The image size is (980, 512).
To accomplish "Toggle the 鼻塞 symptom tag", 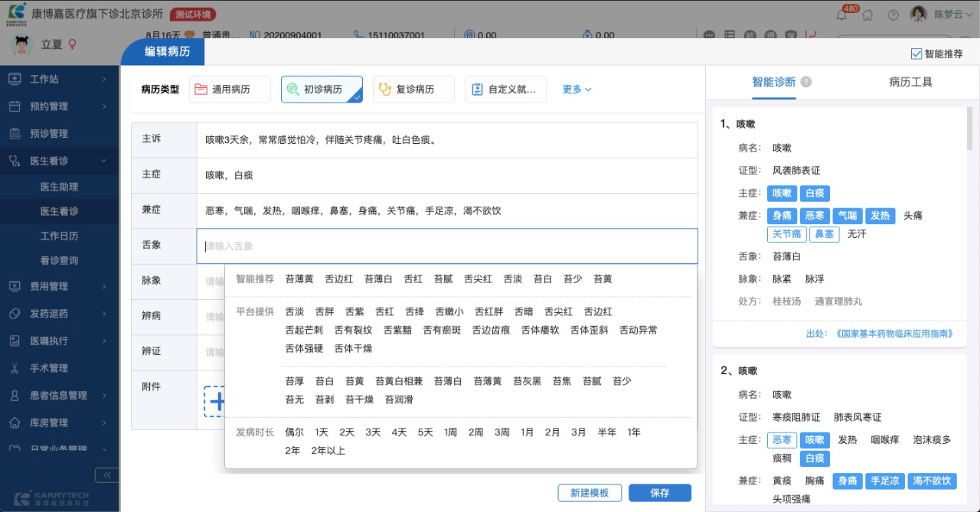I will point(824,234).
